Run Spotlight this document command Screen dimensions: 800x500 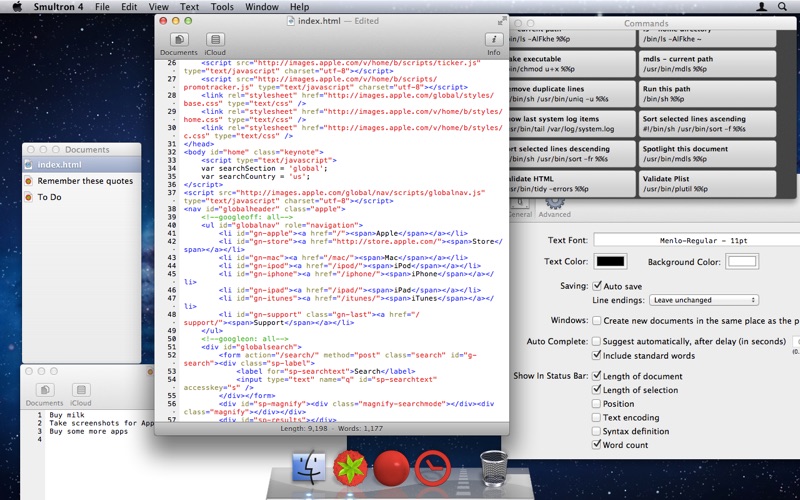tap(708, 154)
